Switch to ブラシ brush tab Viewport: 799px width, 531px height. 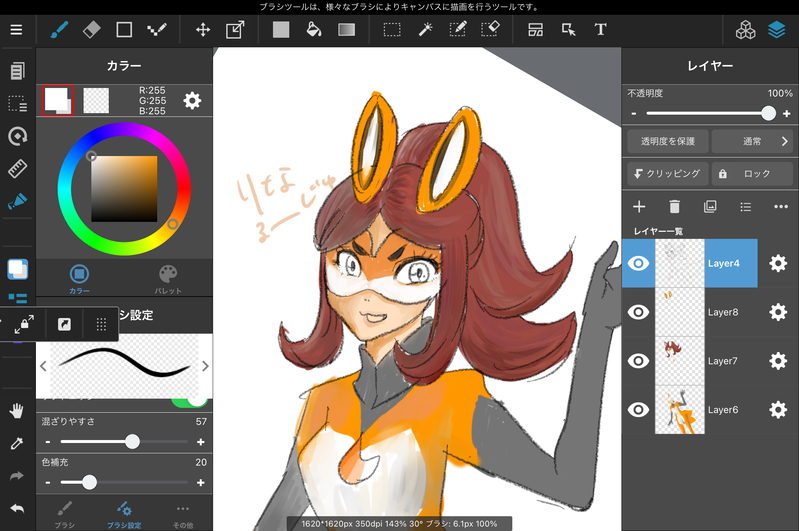[x=65, y=514]
